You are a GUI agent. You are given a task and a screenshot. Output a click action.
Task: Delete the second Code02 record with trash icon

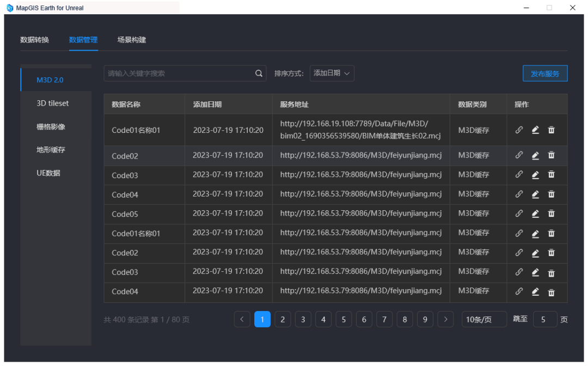551,252
